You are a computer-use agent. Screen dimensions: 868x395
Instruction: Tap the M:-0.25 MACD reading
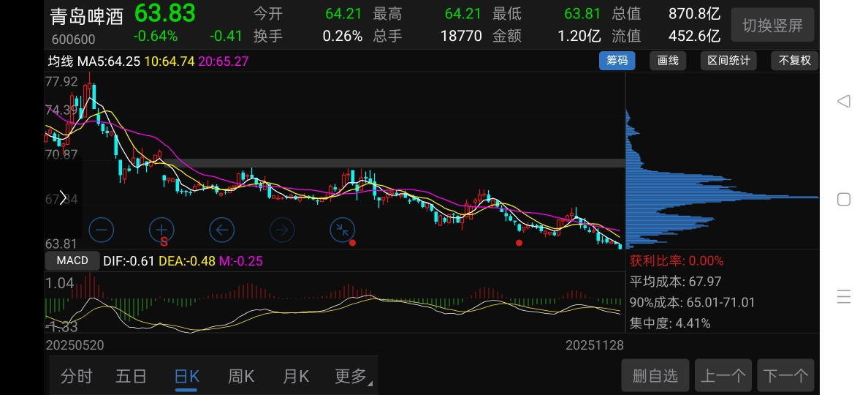[x=241, y=261]
